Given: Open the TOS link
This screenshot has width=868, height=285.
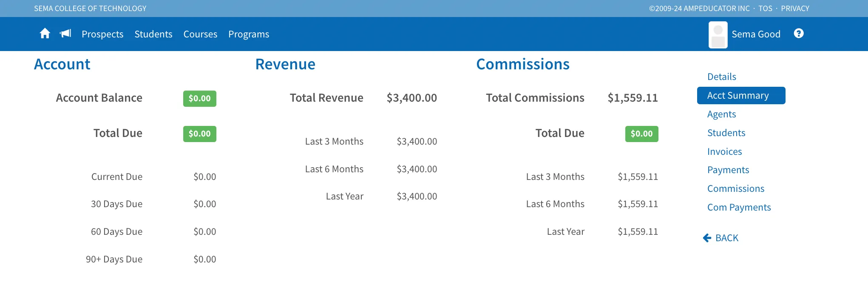Looking at the screenshot, I should pos(765,9).
